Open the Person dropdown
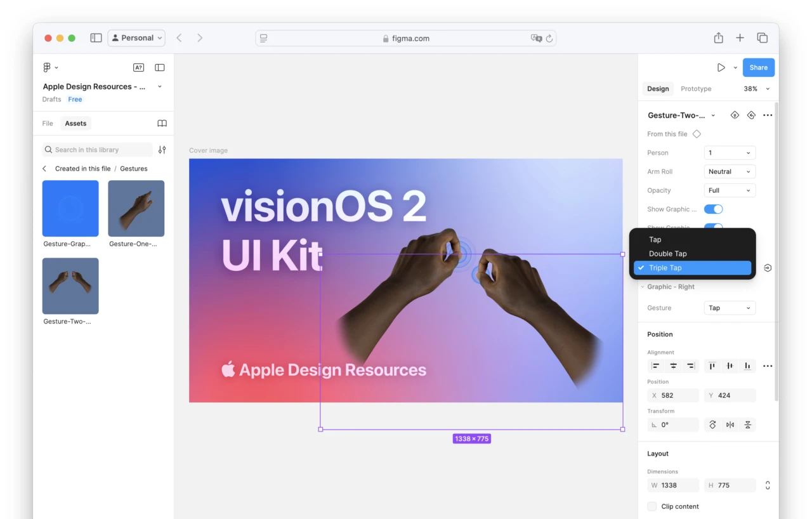 coord(730,153)
